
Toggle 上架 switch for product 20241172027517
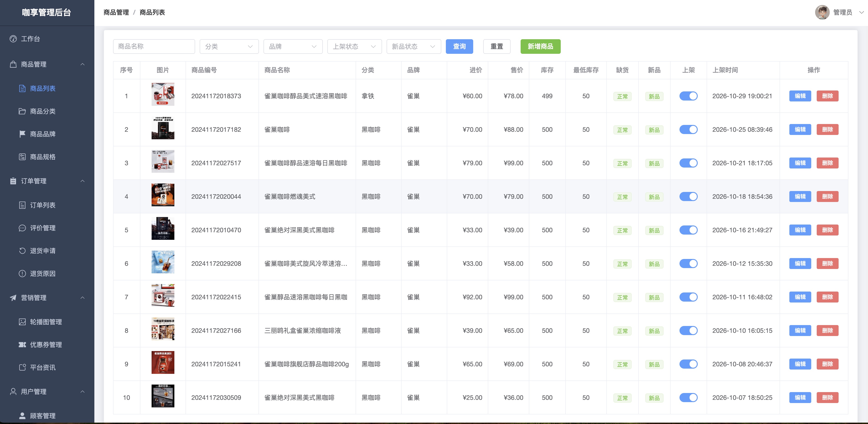(688, 163)
